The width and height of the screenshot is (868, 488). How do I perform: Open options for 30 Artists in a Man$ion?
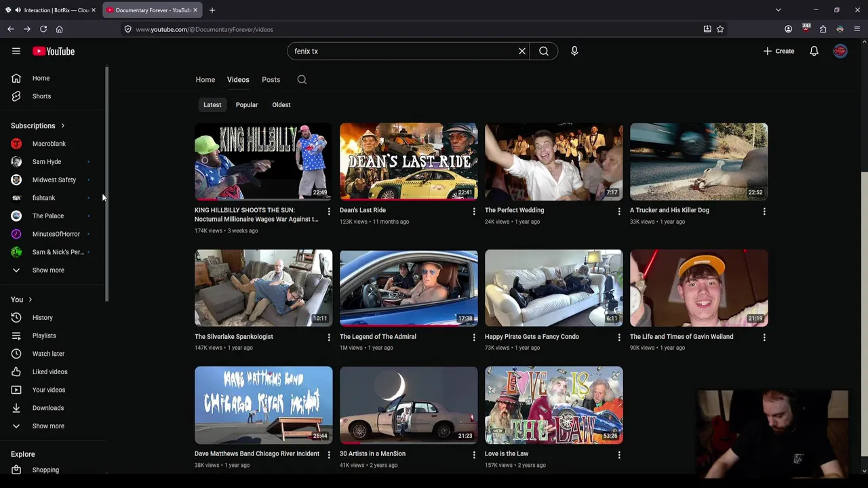[474, 455]
